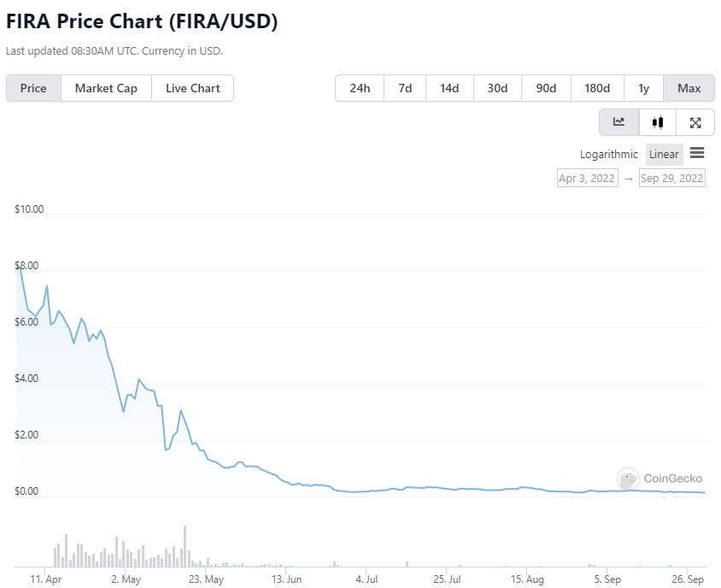View the 1y price chart

pos(643,88)
